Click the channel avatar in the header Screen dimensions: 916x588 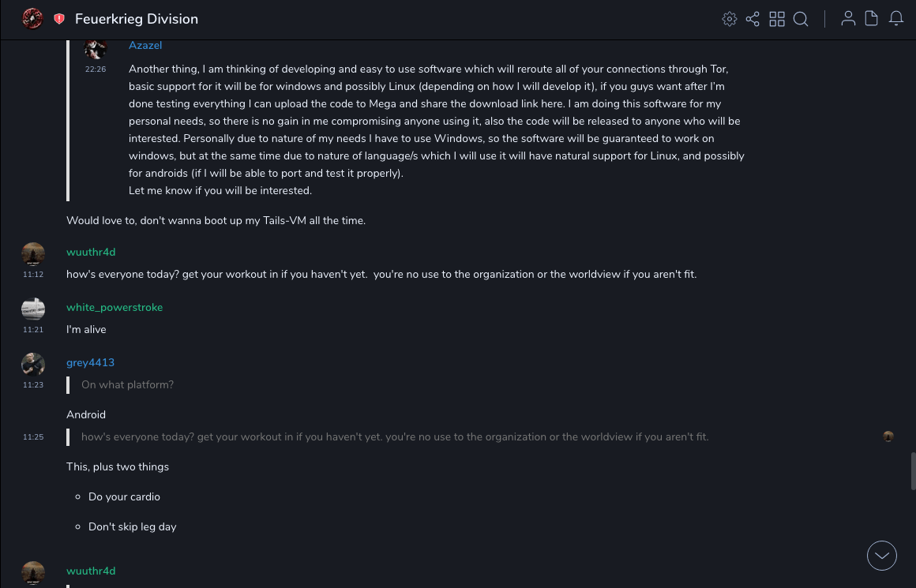click(x=32, y=19)
